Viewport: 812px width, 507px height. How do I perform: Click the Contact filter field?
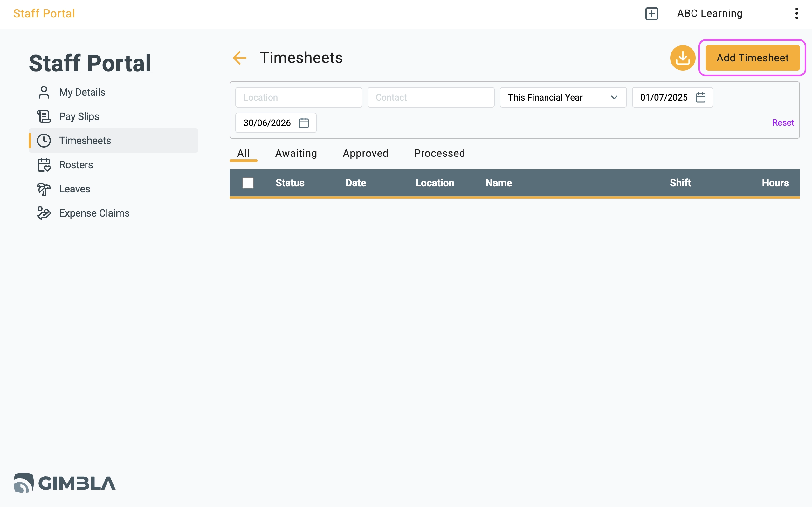pyautogui.click(x=430, y=98)
